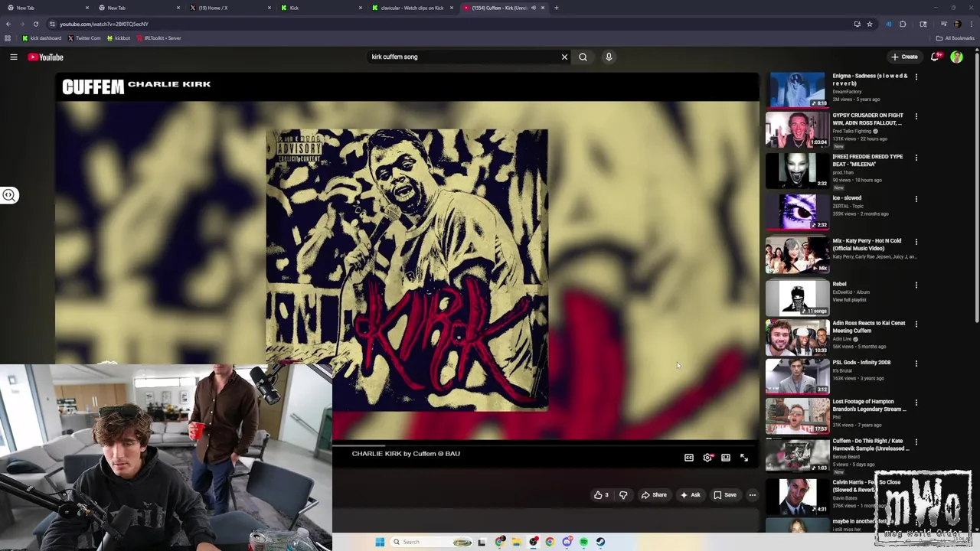
Task: Click the DreamFactory channel name
Action: tap(847, 92)
